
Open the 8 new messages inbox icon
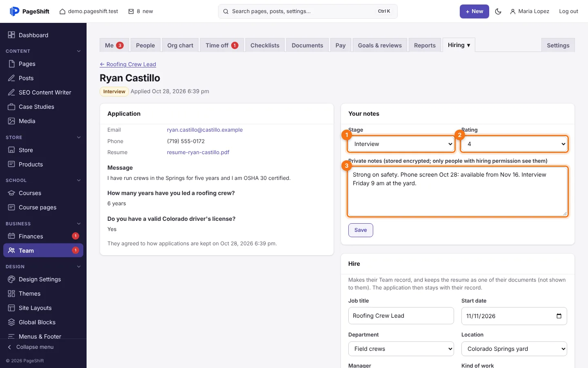131,11
